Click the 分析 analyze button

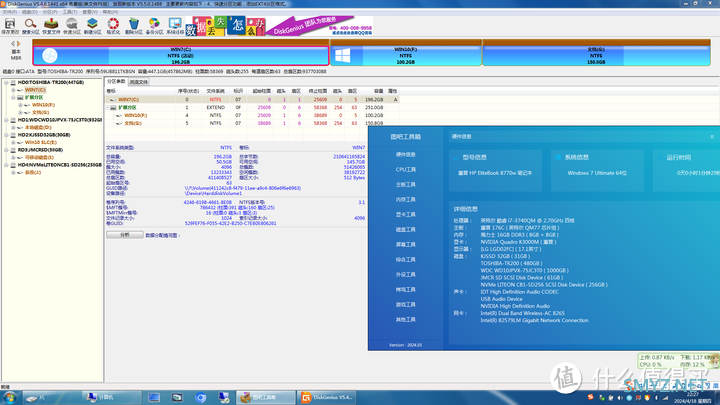(125, 235)
